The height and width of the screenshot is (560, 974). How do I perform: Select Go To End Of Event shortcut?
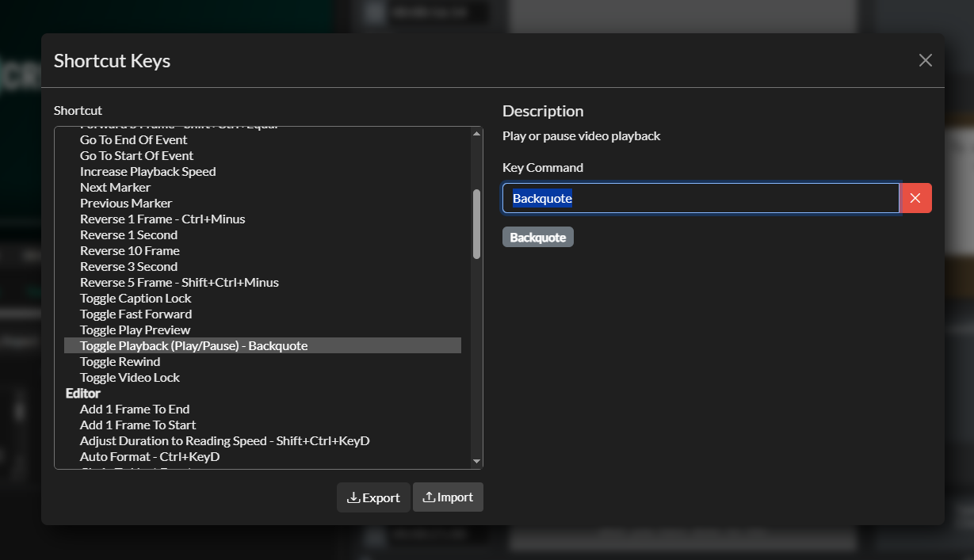coord(262,140)
